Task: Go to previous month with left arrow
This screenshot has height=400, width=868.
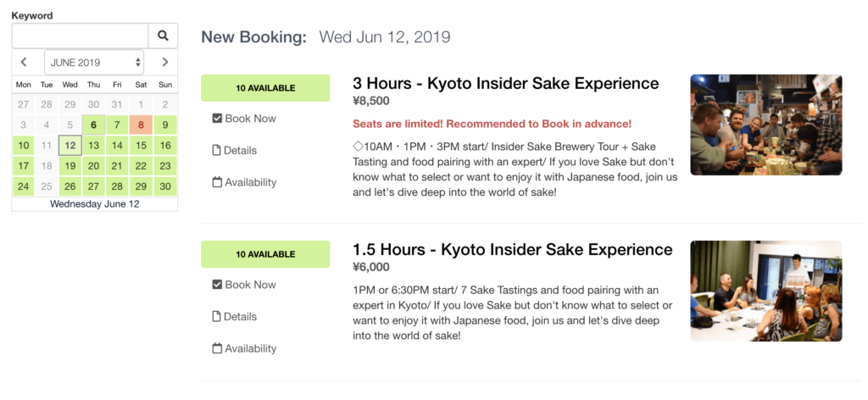Action: point(23,62)
